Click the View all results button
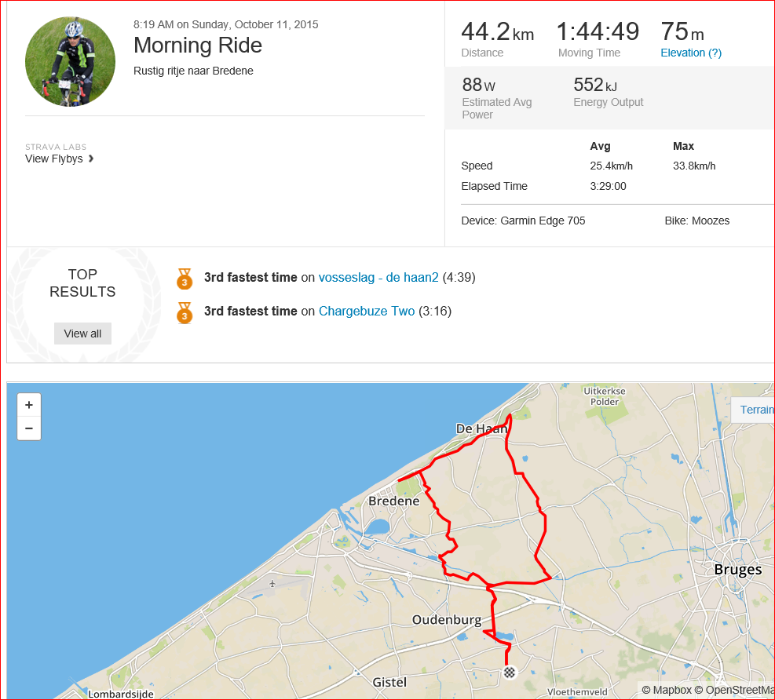 click(x=82, y=334)
